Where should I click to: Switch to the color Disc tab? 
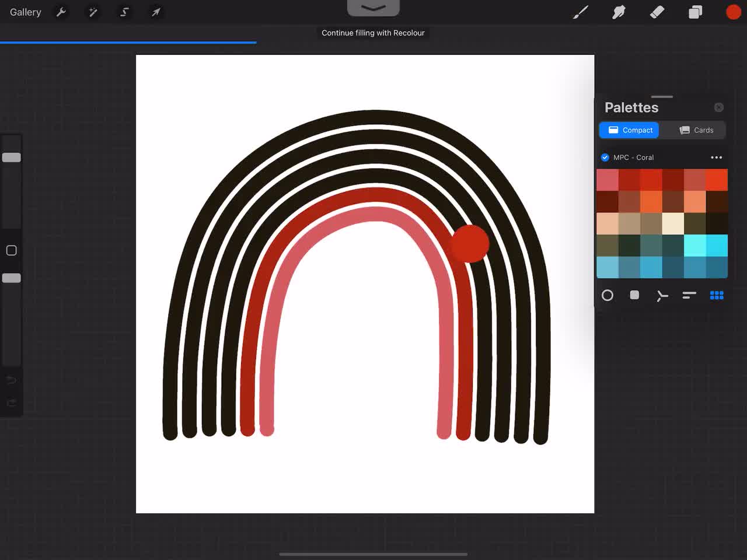click(608, 296)
